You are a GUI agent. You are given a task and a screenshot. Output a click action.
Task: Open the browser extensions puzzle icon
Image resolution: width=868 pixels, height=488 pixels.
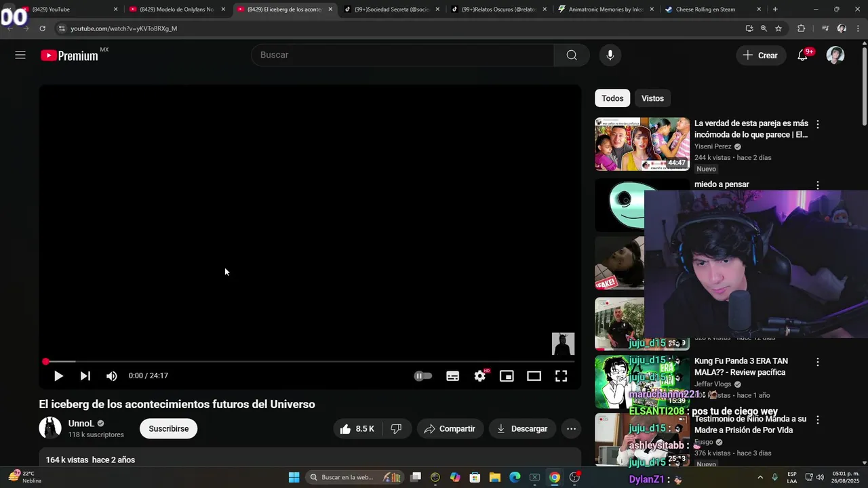(x=801, y=28)
